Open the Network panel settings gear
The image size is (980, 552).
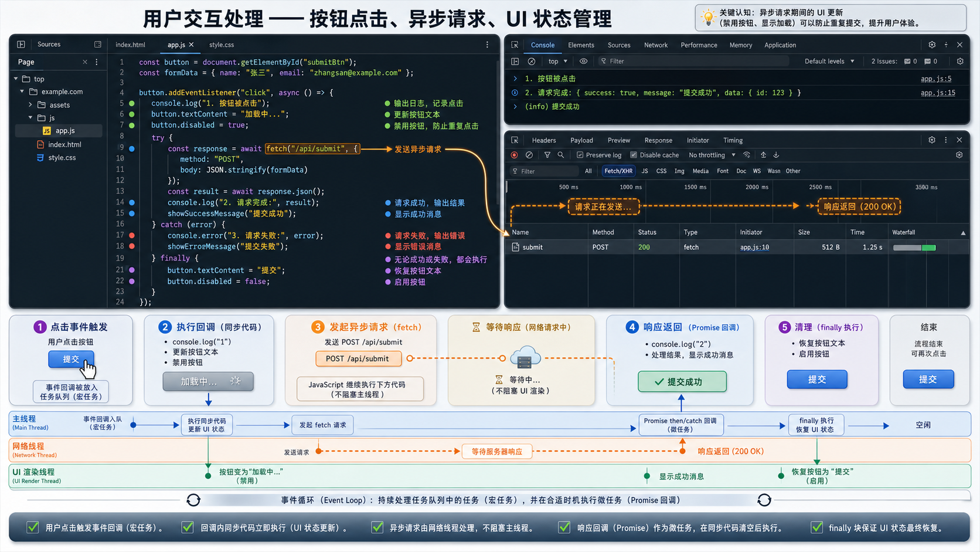932,140
